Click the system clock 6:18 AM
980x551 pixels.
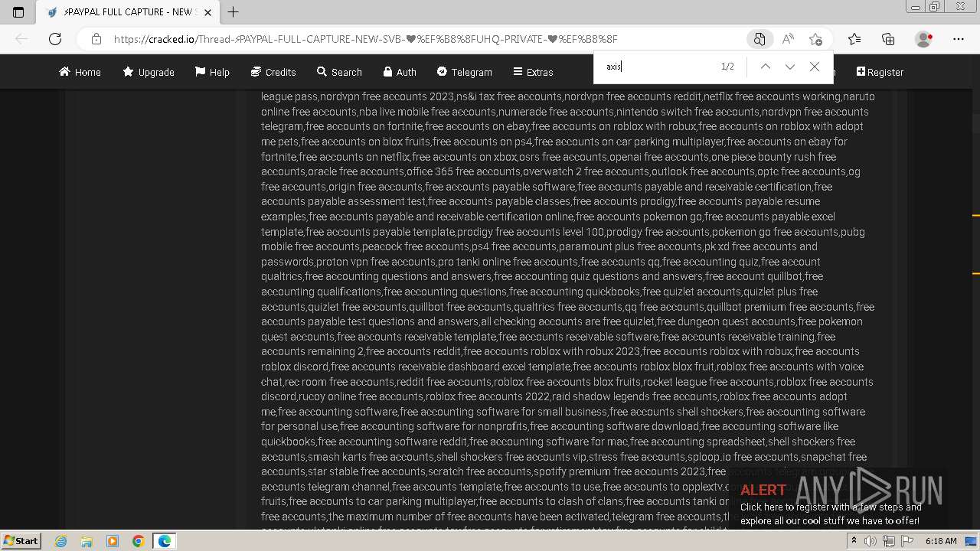[940, 541]
